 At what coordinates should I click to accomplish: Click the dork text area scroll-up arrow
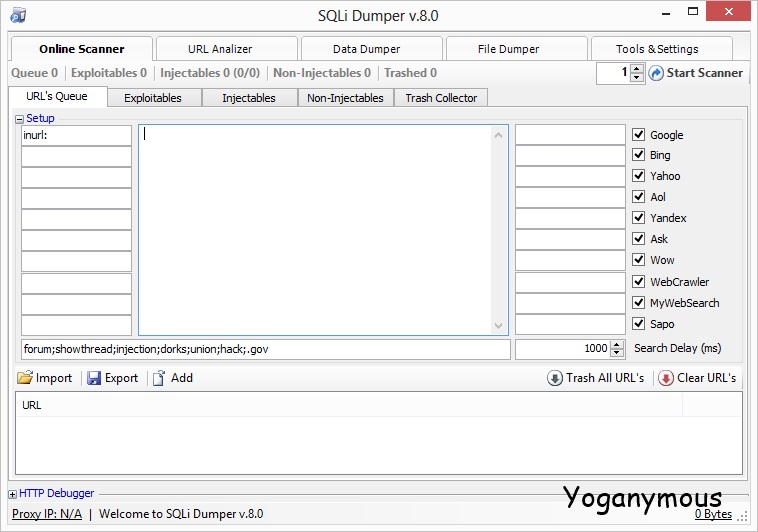498,135
